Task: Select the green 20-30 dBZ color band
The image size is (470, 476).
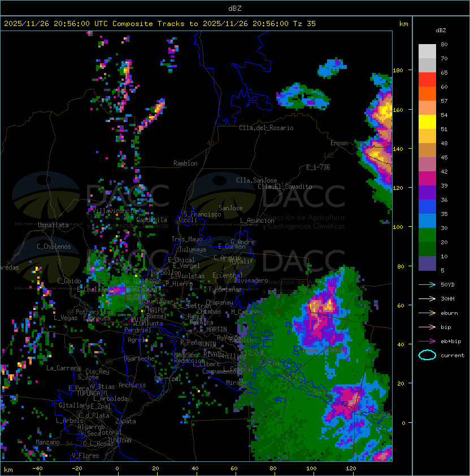Action: [x=427, y=235]
